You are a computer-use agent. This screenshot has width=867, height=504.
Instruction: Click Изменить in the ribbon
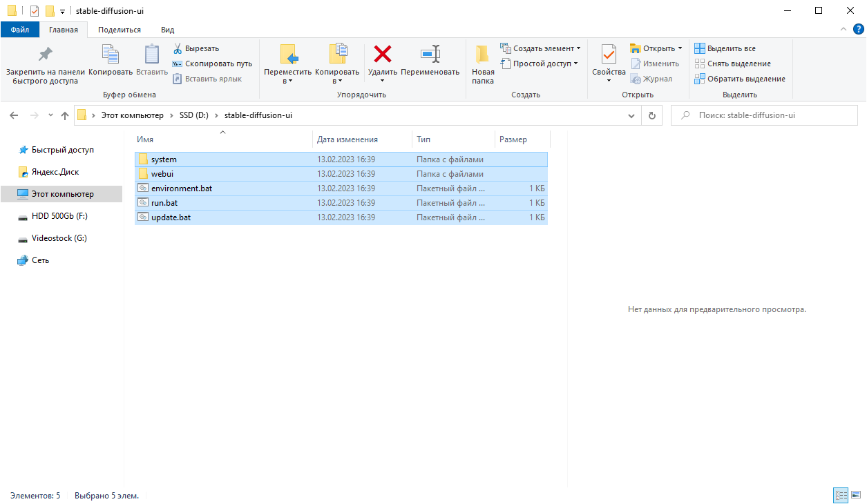[654, 64]
